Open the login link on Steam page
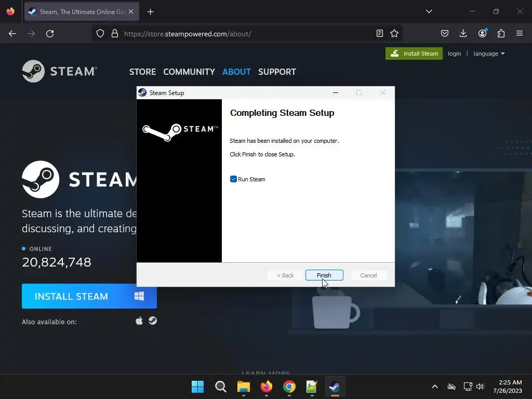 454,54
